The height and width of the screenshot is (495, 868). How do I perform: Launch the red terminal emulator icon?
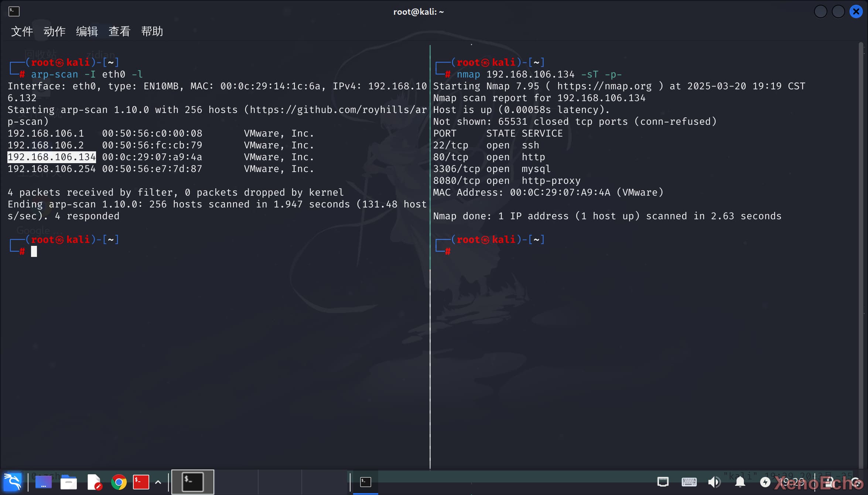[141, 482]
